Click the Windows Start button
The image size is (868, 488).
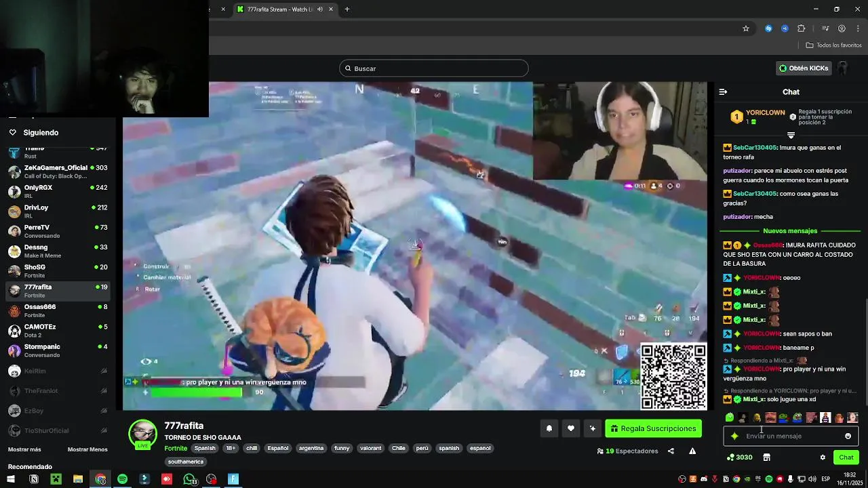point(11,479)
